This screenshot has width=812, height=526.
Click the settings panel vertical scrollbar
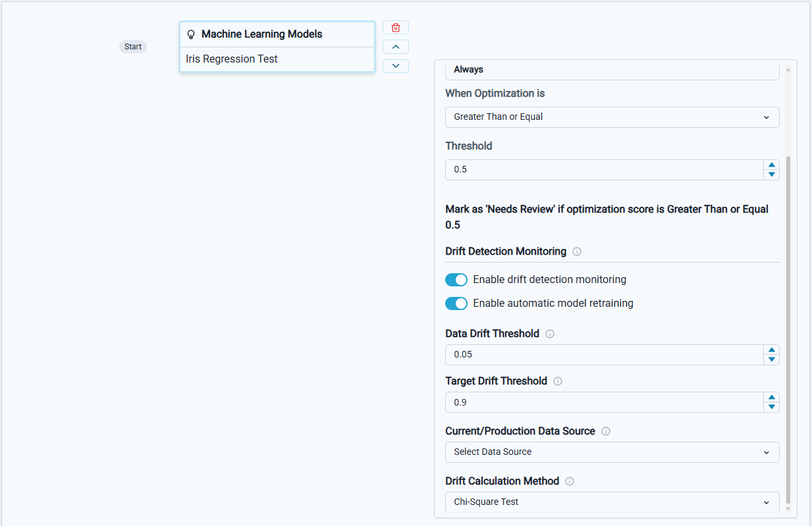tap(788, 329)
